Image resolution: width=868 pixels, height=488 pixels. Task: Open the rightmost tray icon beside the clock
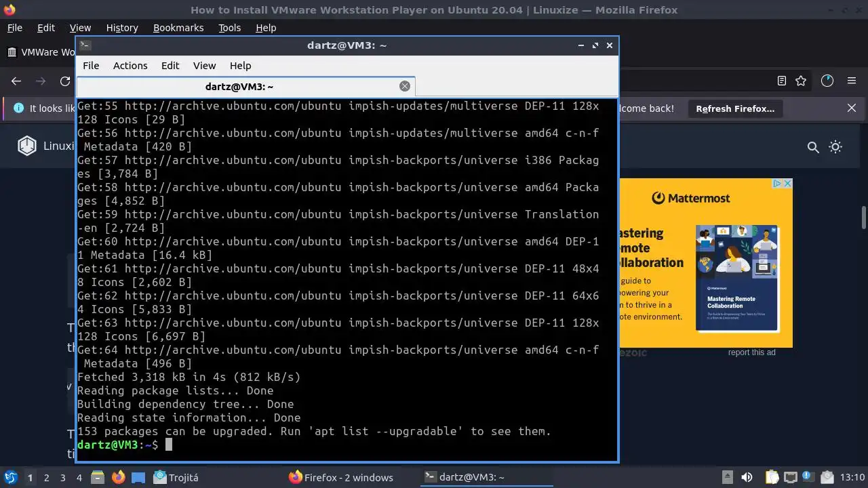(x=827, y=477)
